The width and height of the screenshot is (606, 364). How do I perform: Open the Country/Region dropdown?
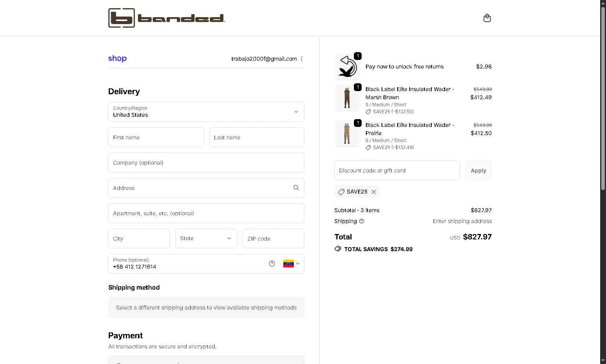point(206,112)
